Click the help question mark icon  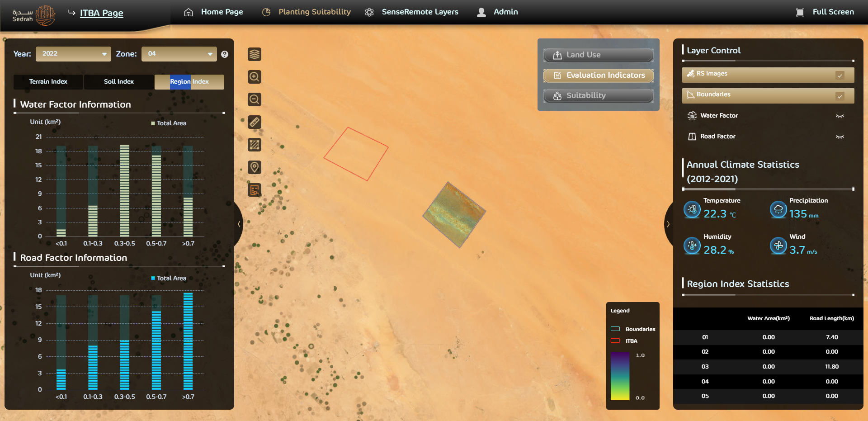(x=225, y=54)
